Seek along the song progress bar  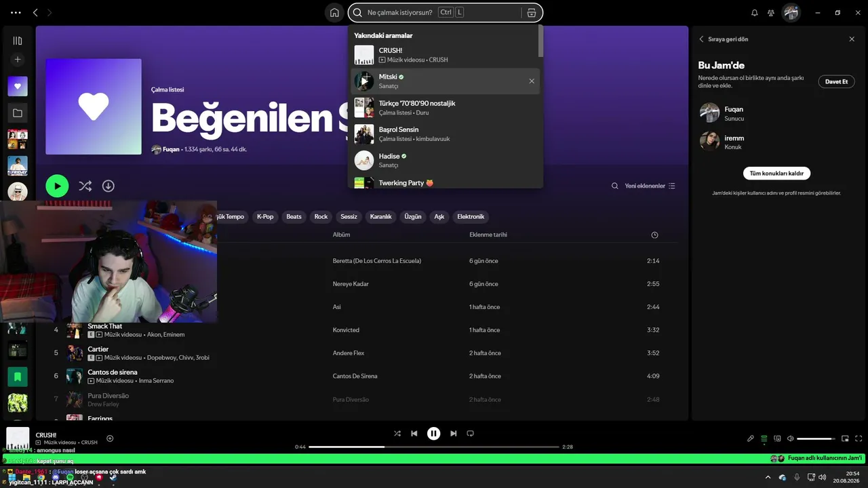434,447
